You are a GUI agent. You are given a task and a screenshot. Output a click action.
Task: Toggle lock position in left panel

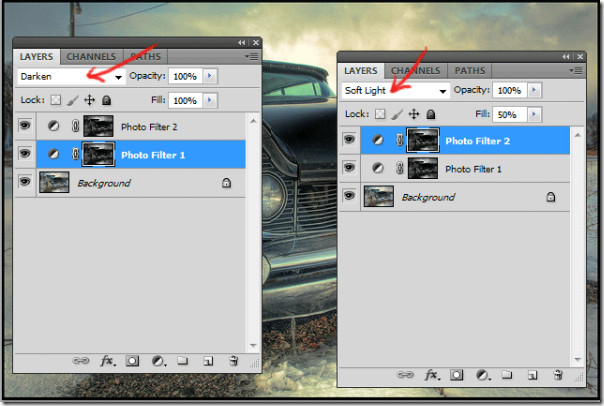(x=89, y=100)
